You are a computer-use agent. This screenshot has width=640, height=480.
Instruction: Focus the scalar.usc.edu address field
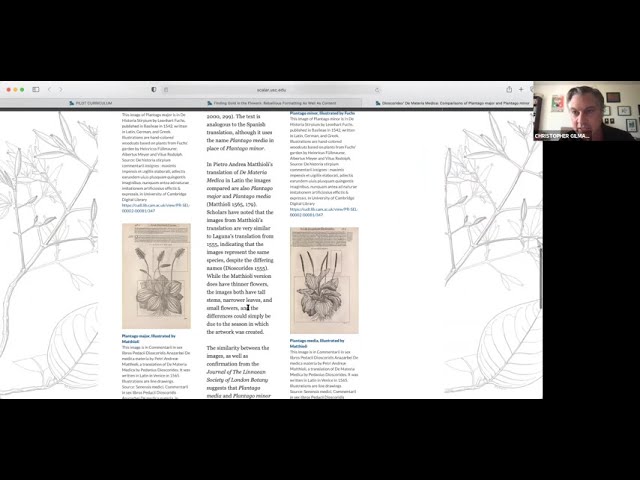tap(271, 90)
